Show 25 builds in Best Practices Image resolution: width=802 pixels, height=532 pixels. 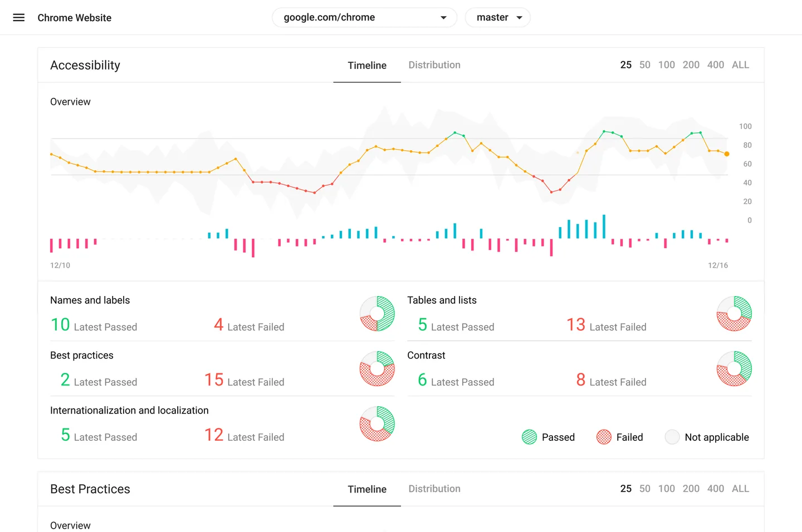(626, 489)
